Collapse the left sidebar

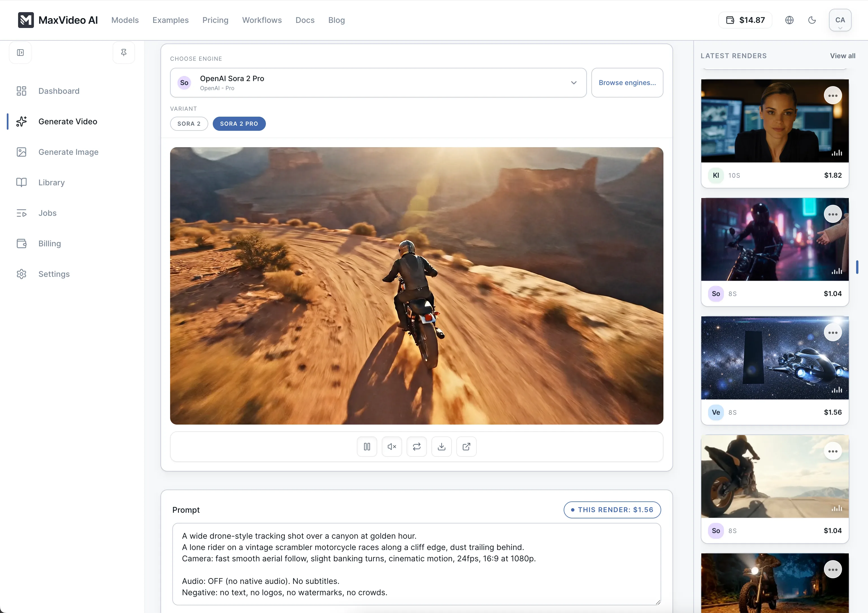point(20,52)
